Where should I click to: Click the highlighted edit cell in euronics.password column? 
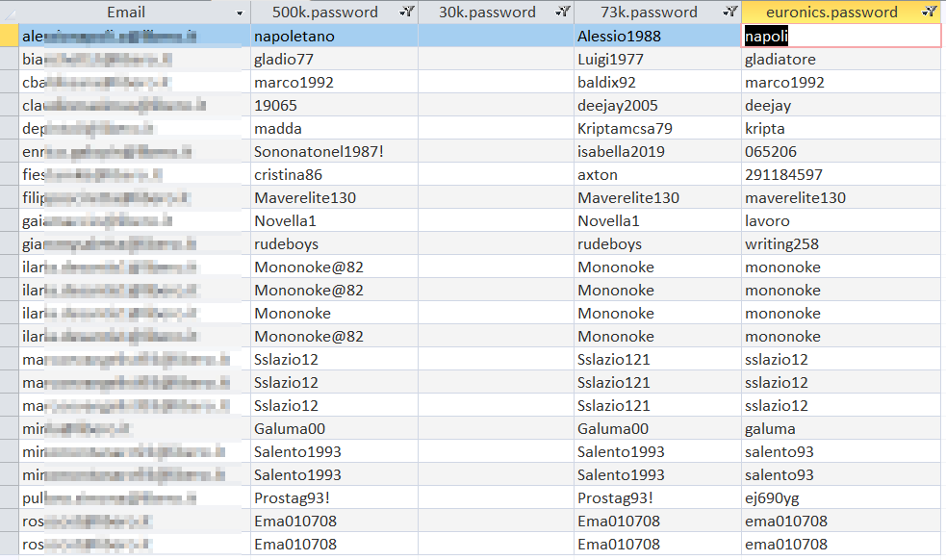point(842,36)
